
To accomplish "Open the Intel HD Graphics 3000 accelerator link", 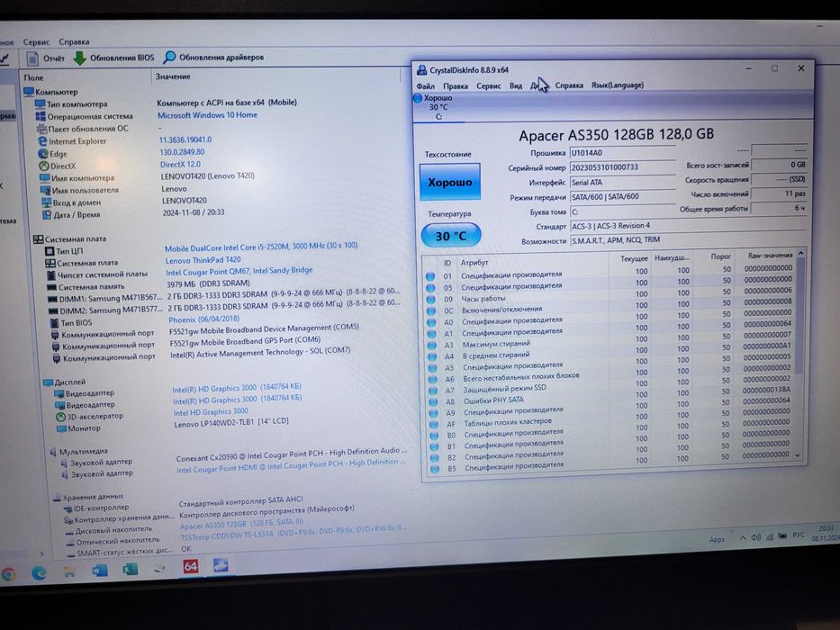I will (x=211, y=412).
